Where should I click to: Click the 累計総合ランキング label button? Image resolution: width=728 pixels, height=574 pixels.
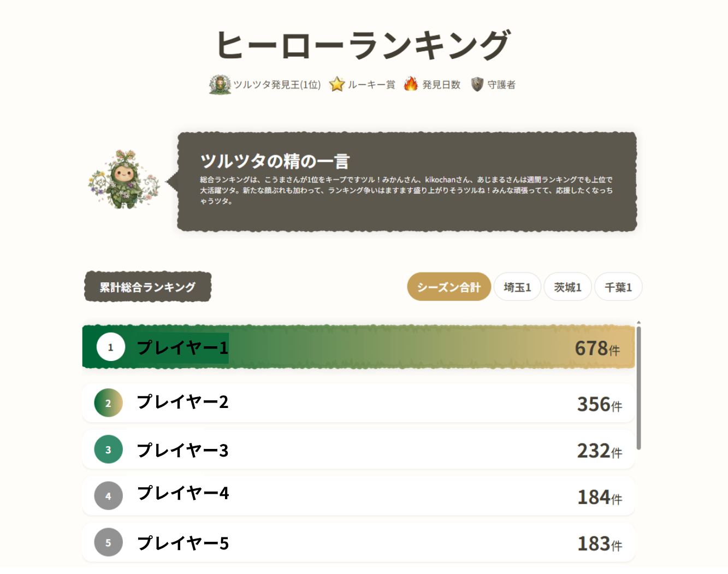[x=147, y=287]
